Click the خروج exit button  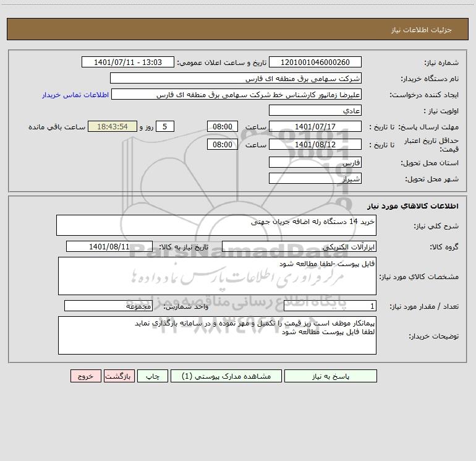coord(85,376)
